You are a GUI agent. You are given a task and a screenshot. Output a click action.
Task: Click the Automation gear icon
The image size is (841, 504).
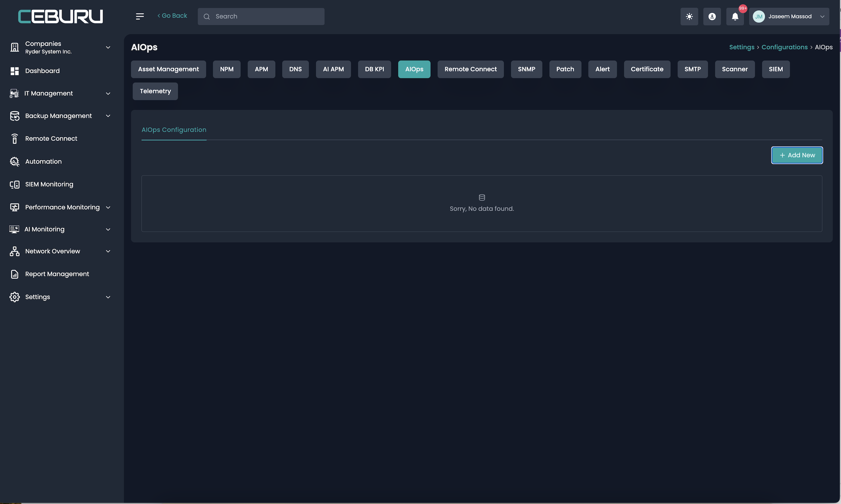[14, 161]
